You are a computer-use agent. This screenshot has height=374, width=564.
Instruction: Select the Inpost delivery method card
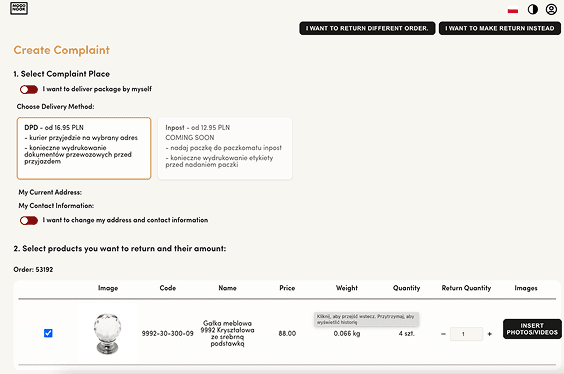coord(225,148)
